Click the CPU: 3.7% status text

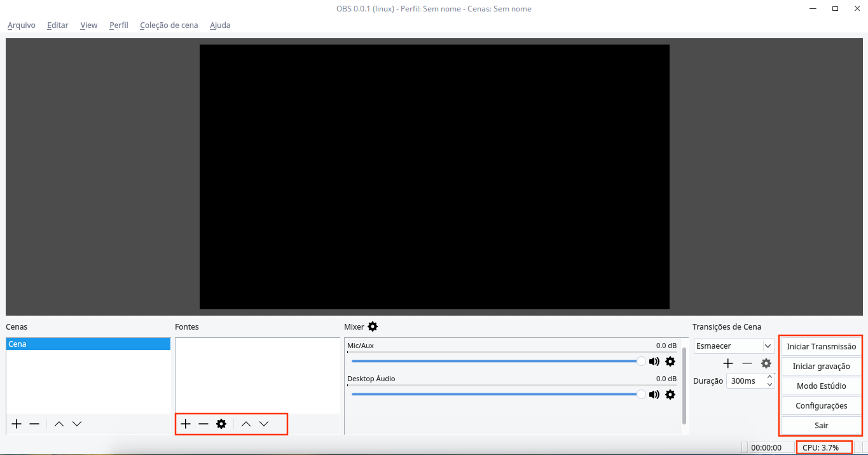821,448
